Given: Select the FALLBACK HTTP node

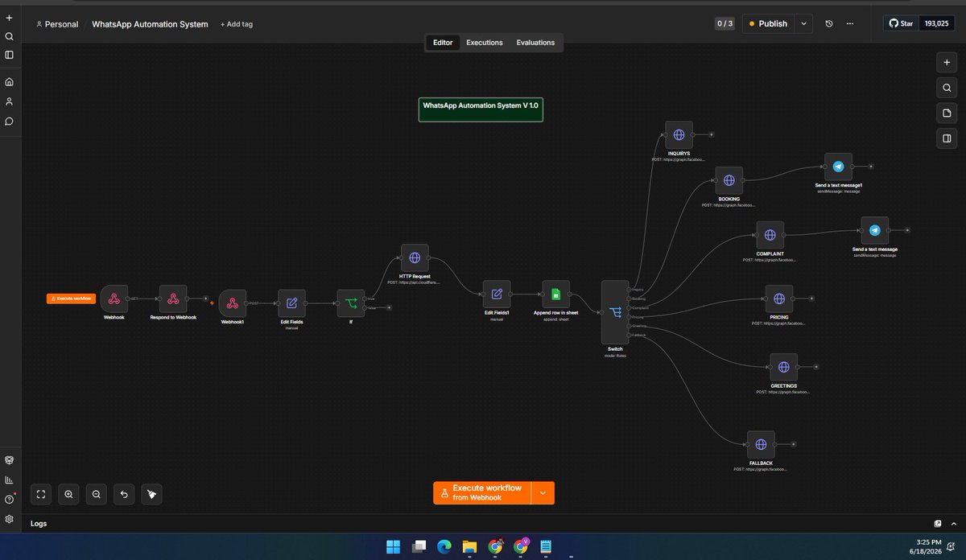Looking at the screenshot, I should coord(761,444).
